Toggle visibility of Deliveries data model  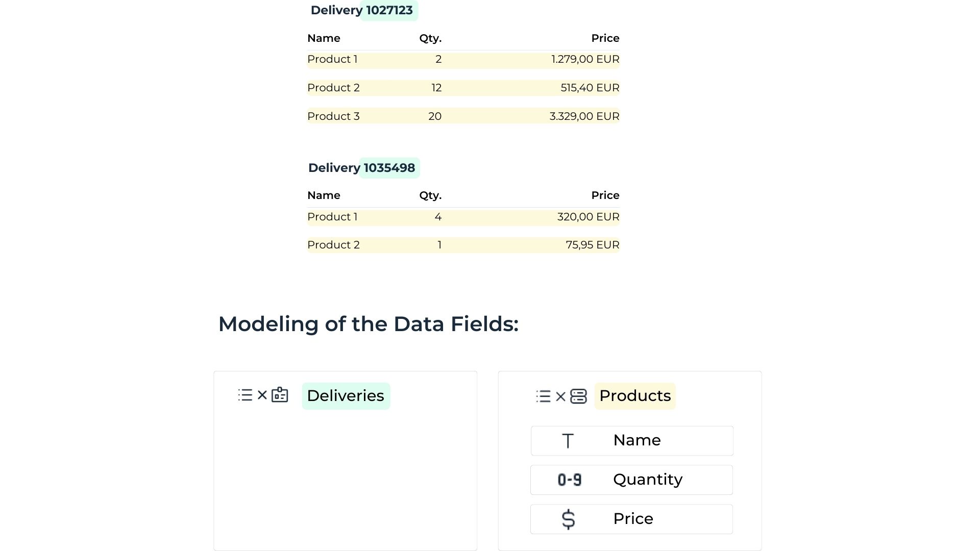pos(262,395)
